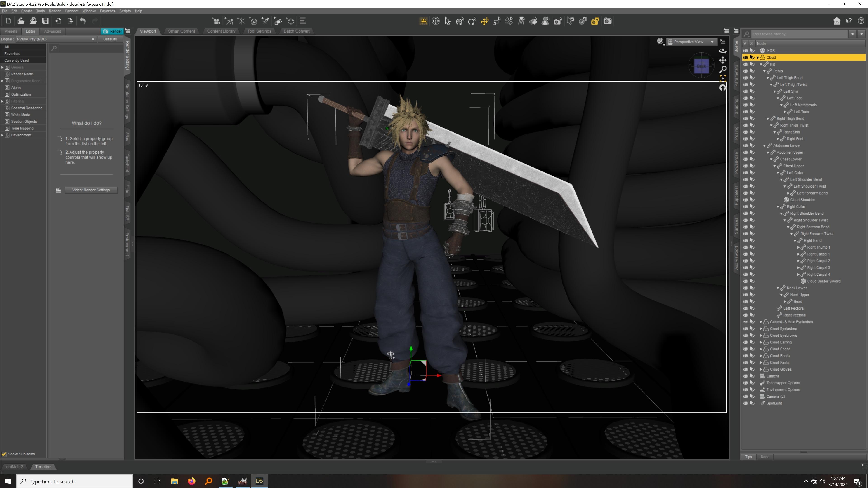Click the Render camera icon in toolbar
868x488 pixels.
(x=607, y=21)
